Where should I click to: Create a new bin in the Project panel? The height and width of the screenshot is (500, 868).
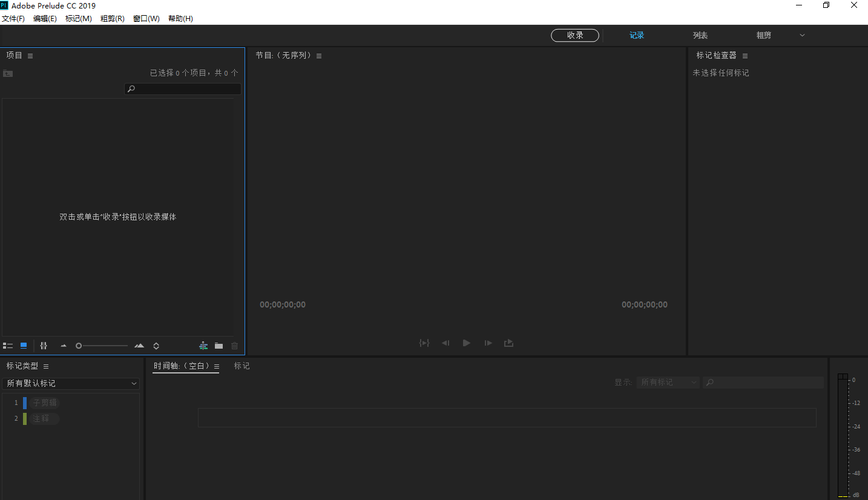click(219, 346)
